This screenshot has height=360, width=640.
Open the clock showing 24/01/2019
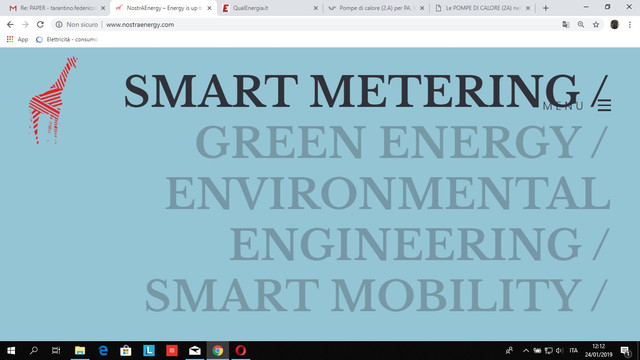tap(598, 351)
